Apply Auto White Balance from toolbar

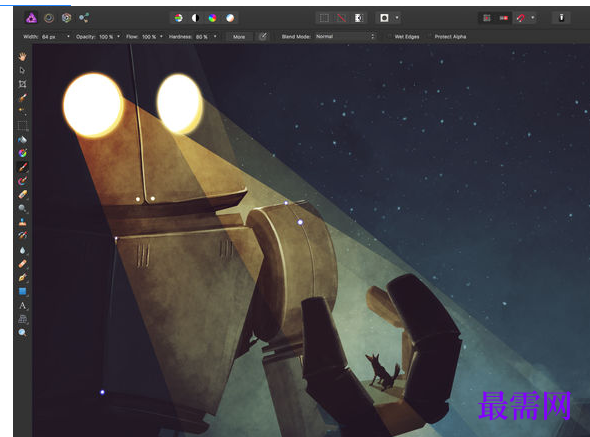coord(230,18)
